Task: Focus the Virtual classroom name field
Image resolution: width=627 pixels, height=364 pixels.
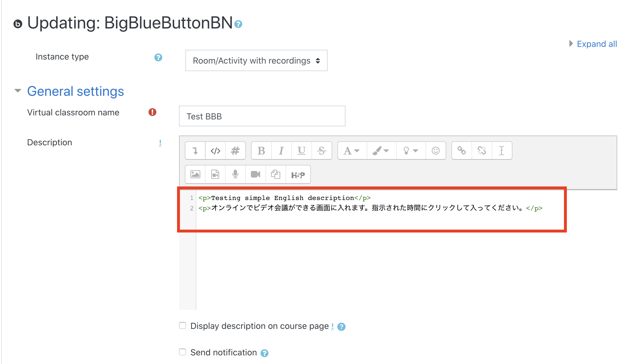Action: 262,116
